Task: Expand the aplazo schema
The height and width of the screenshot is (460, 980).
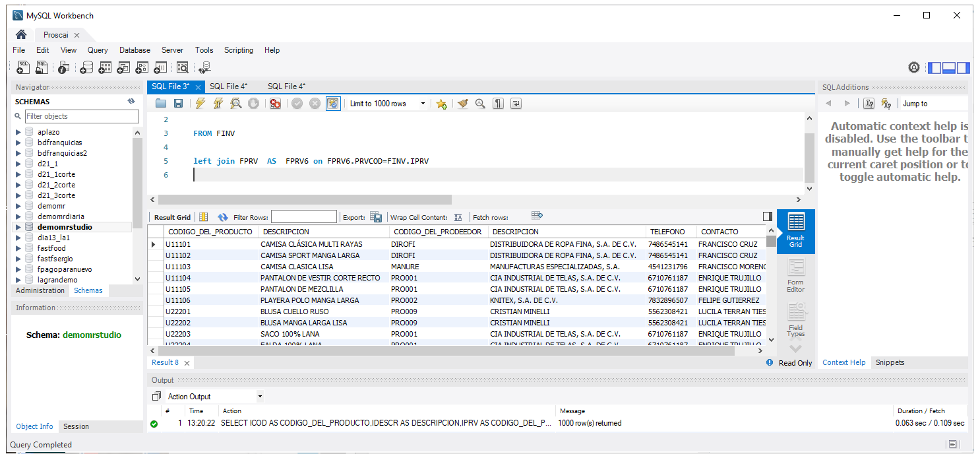Action: tap(18, 132)
